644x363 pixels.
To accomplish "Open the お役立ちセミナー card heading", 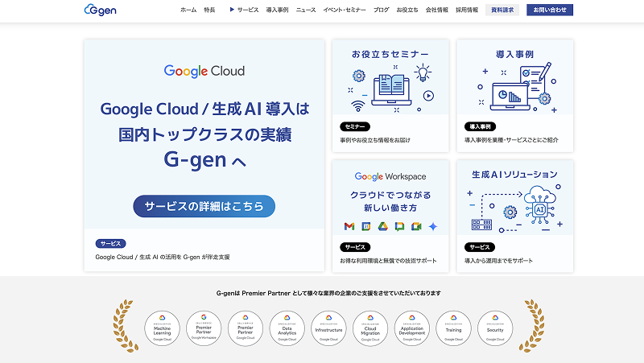I will click(390, 54).
